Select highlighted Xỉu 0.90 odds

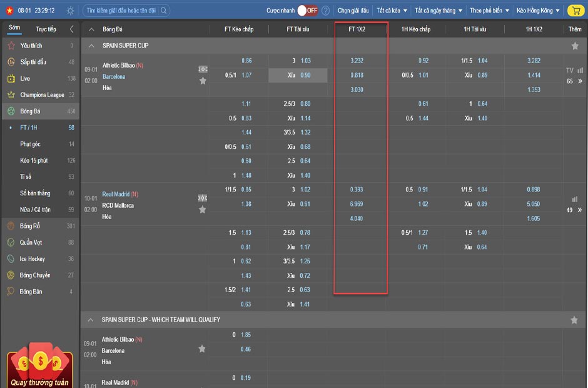(298, 75)
